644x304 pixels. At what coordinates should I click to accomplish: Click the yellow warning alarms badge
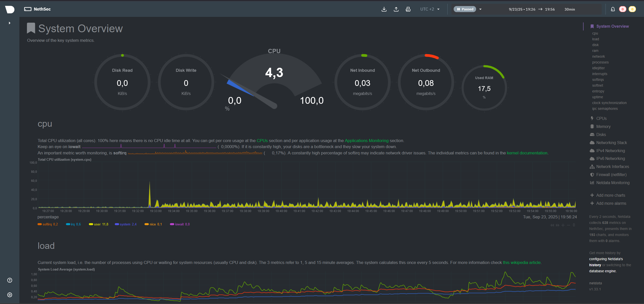[632, 9]
